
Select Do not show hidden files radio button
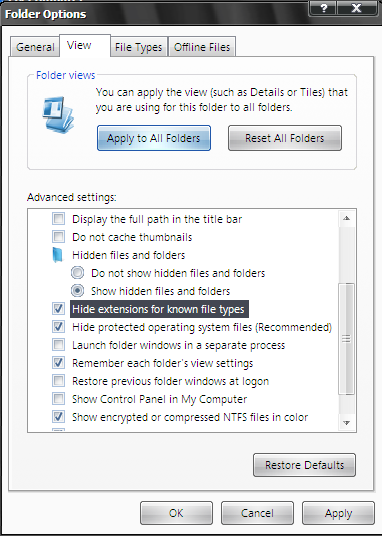(x=78, y=273)
